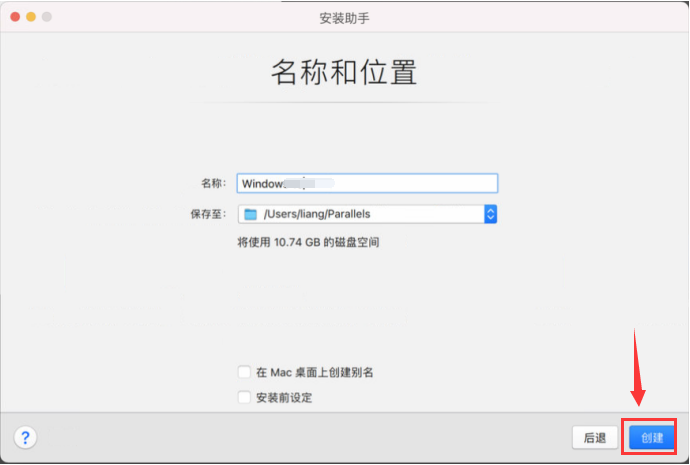
Task: Click the 在 Mac 桌面上创建别名 label text
Action: (x=314, y=372)
